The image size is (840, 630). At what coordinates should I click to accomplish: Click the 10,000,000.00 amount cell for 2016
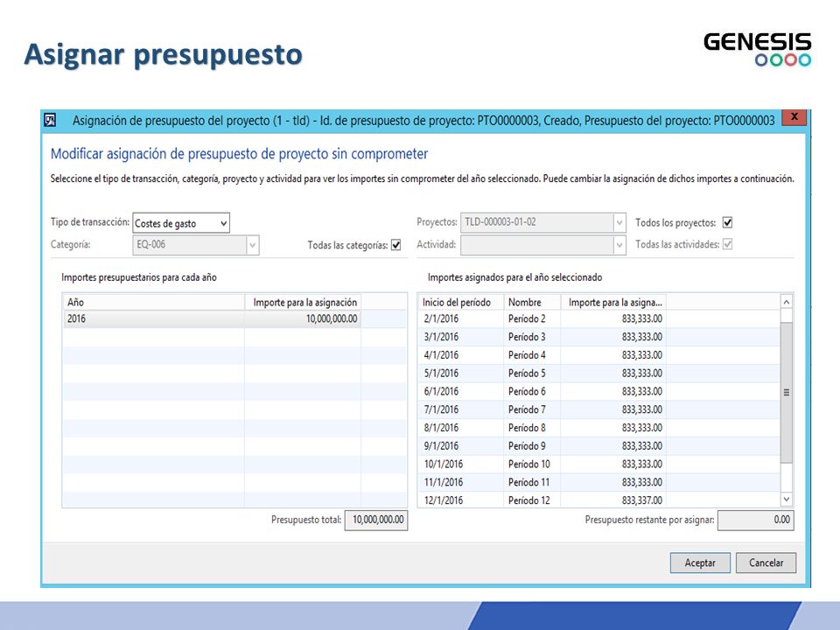303,318
